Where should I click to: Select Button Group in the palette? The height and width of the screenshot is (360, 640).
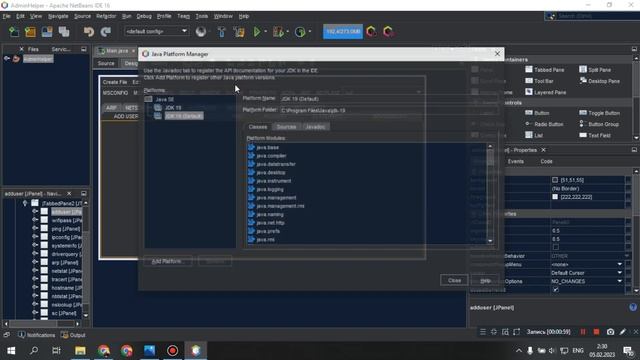599,124
